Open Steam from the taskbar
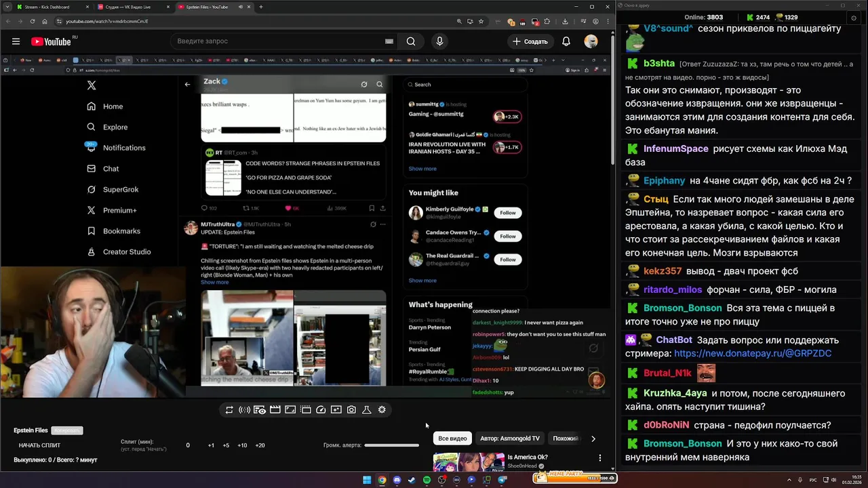 412,480
